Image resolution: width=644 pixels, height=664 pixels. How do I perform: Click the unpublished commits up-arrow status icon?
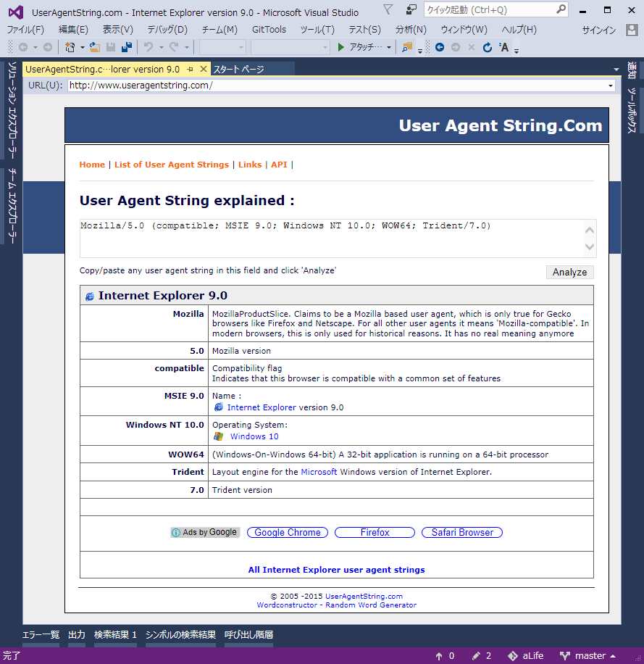click(x=439, y=656)
